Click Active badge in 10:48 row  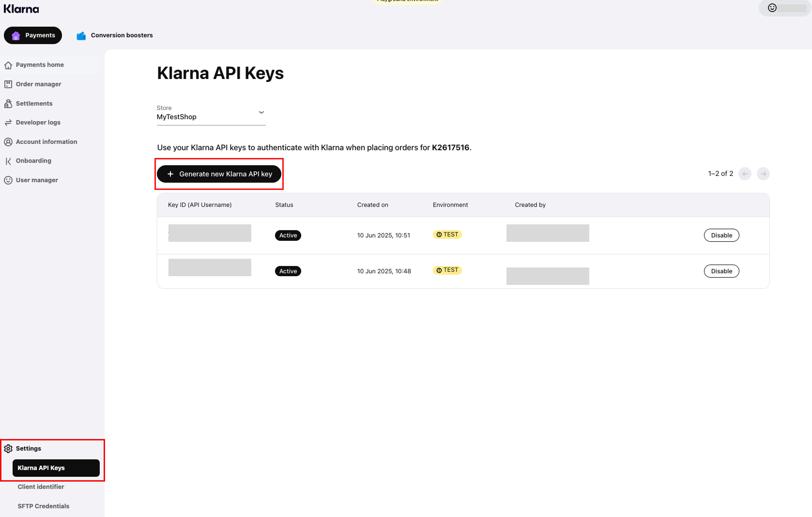coord(288,271)
